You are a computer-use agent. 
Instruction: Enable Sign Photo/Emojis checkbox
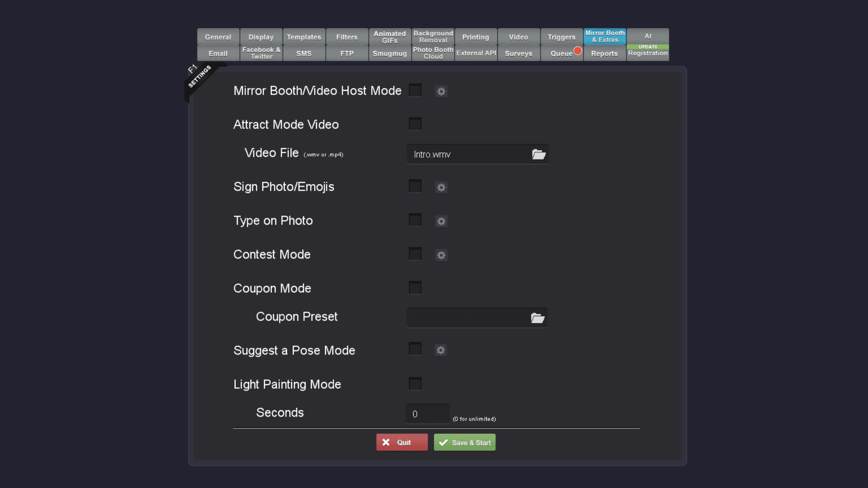click(415, 186)
